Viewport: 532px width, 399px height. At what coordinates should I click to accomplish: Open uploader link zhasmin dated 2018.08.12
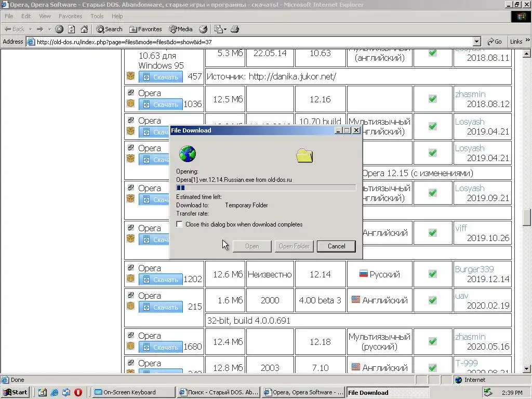tap(470, 94)
